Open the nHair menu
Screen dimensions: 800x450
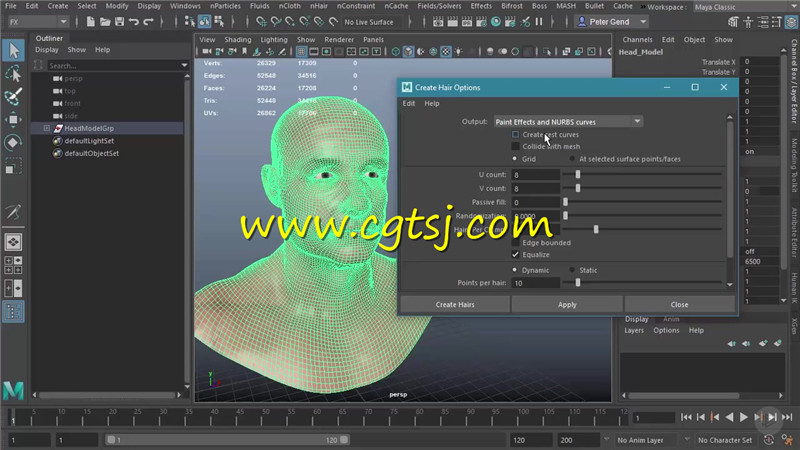[x=319, y=6]
